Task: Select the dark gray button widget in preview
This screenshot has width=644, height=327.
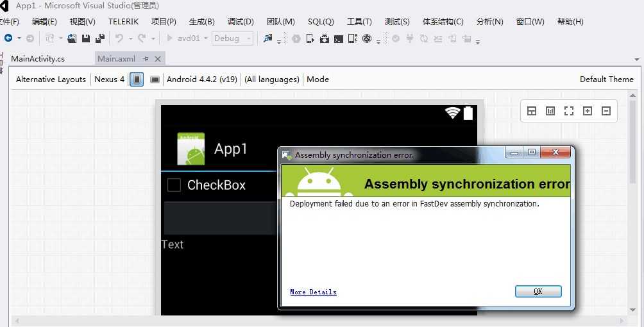Action: 221,218
